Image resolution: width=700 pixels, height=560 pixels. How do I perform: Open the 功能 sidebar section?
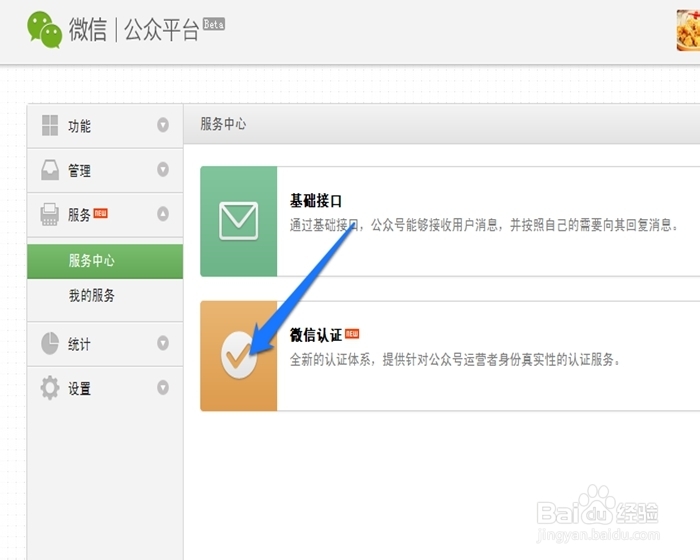105,125
